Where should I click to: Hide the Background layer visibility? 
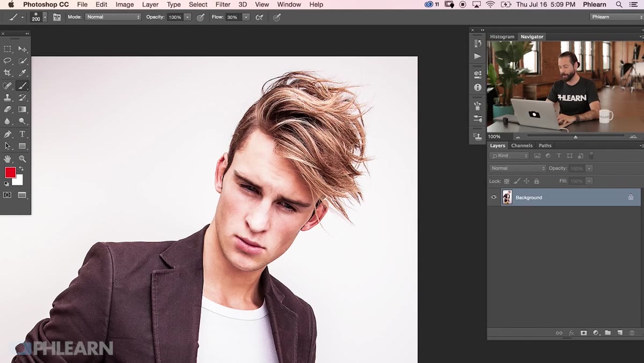click(494, 197)
